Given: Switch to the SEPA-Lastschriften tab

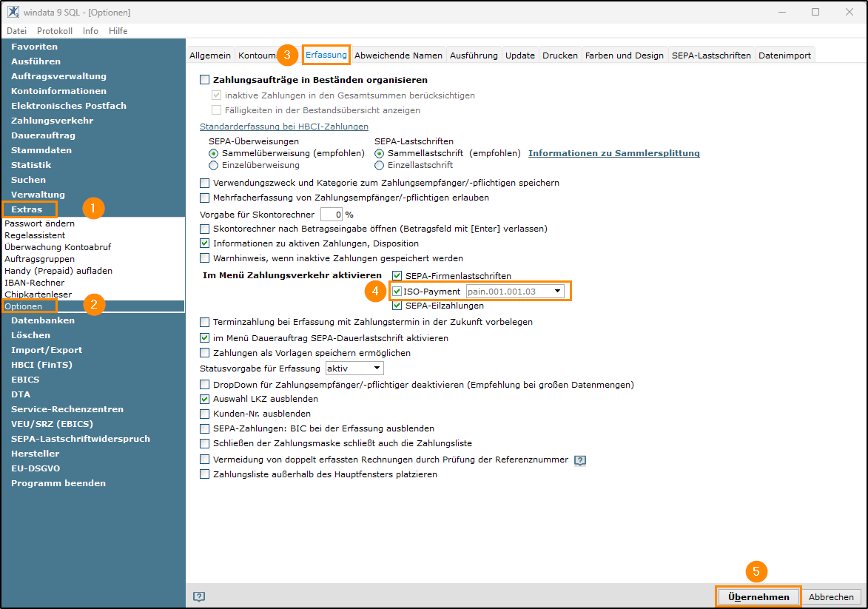Looking at the screenshot, I should pyautogui.click(x=711, y=55).
